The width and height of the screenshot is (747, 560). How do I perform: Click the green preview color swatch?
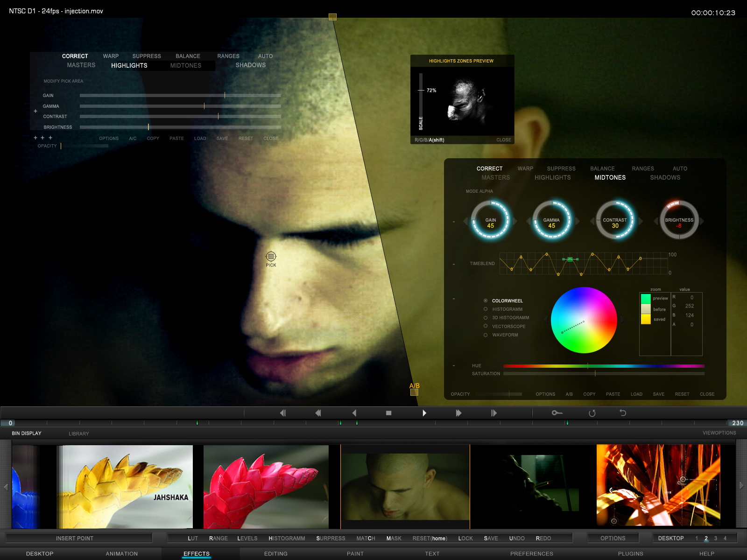[x=646, y=299]
